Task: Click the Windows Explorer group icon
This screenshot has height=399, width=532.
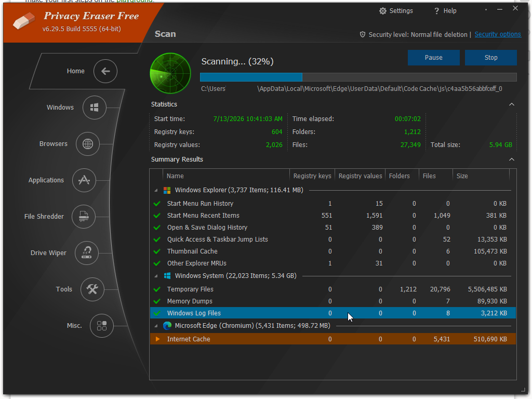Action: click(167, 190)
